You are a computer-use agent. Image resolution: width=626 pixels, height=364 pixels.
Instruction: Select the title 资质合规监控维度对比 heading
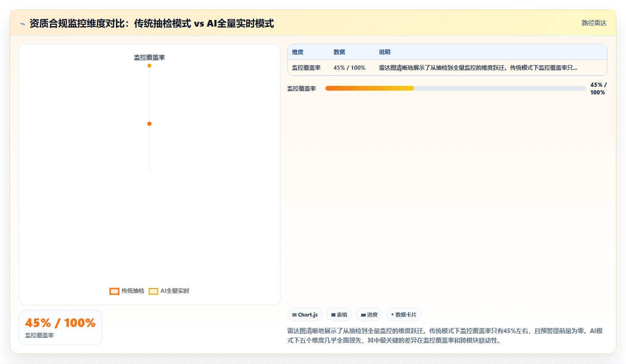click(x=152, y=23)
